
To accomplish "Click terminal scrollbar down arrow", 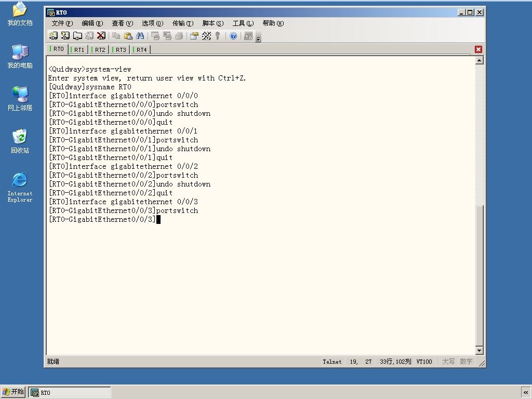I will click(x=479, y=350).
